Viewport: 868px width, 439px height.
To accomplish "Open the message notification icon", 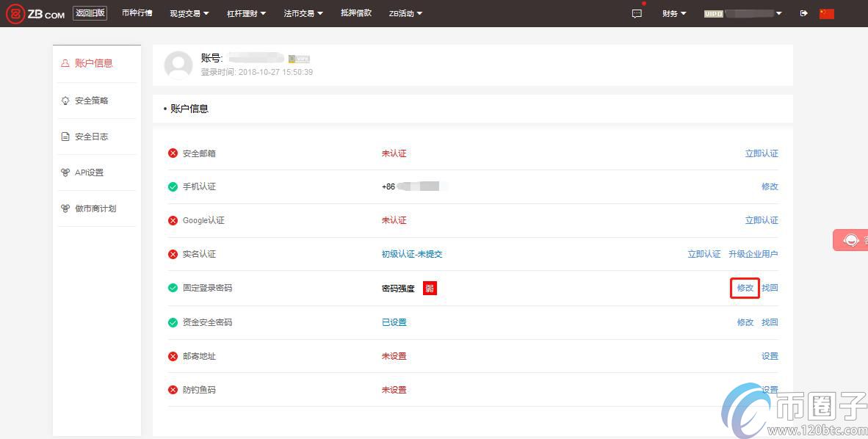I will pyautogui.click(x=637, y=13).
